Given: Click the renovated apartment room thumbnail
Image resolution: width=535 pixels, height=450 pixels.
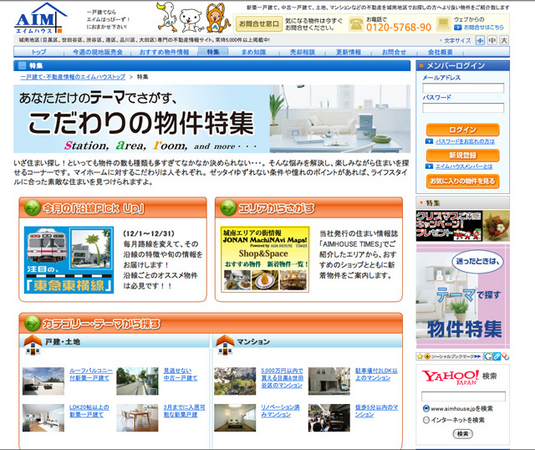Looking at the screenshot, I should (x=235, y=418).
